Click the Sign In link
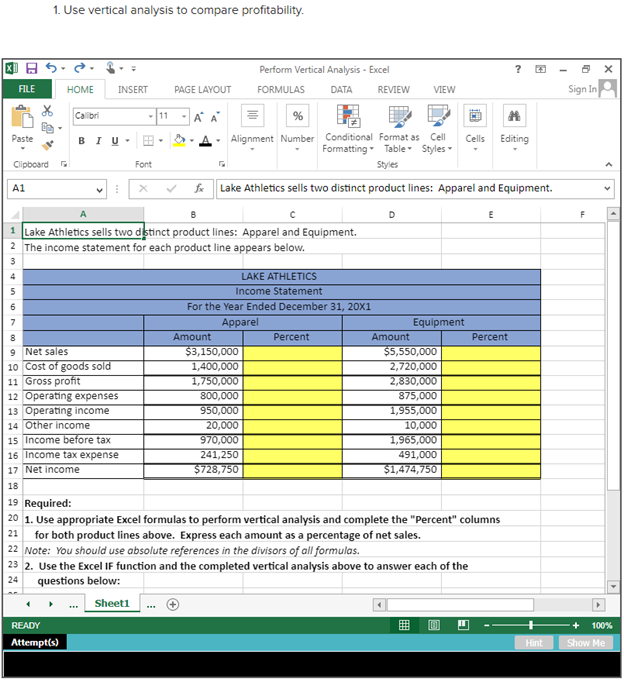 point(581,89)
